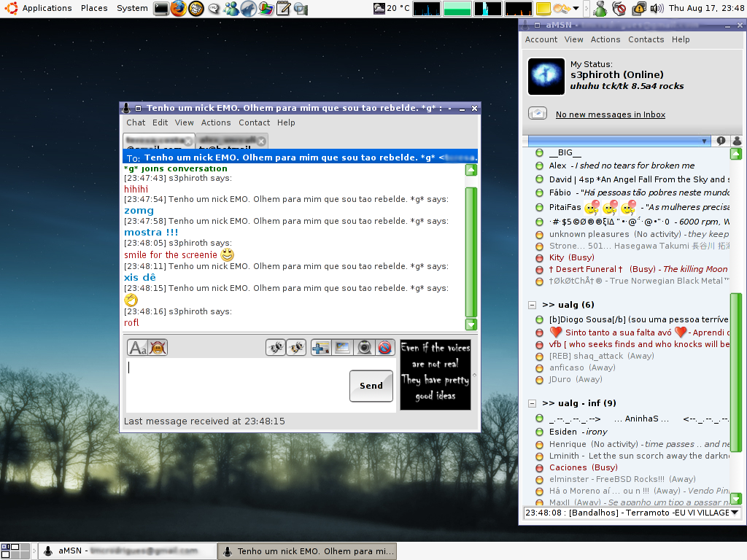Screen dimensions: 747x560
Task: Collapse the 'ualg - inf (9)' group
Action: coord(532,403)
